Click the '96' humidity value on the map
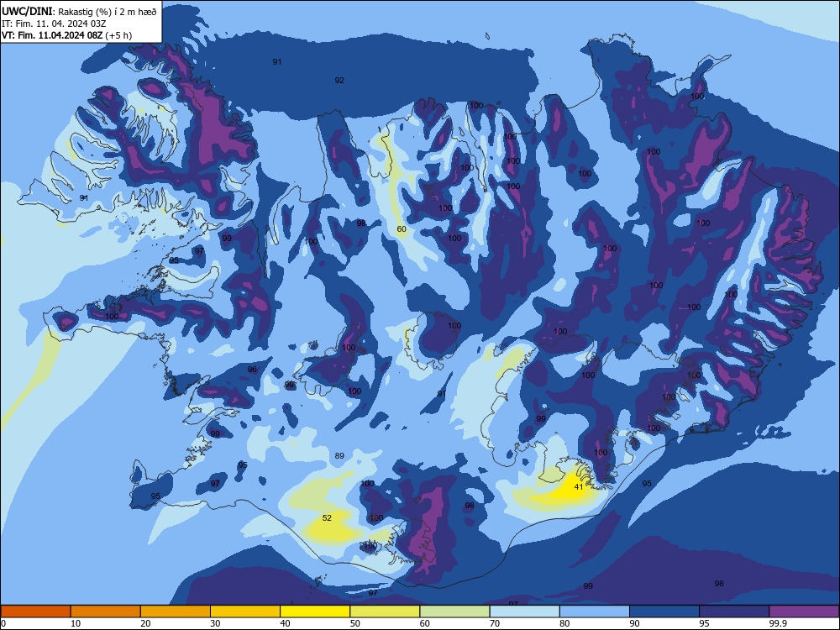The height and width of the screenshot is (630, 840). pyautogui.click(x=252, y=369)
